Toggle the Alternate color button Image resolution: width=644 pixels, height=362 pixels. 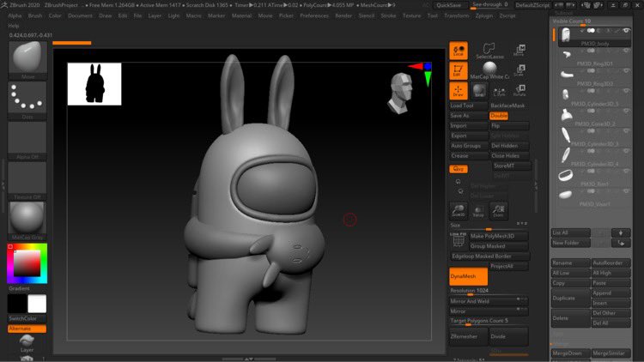point(27,329)
